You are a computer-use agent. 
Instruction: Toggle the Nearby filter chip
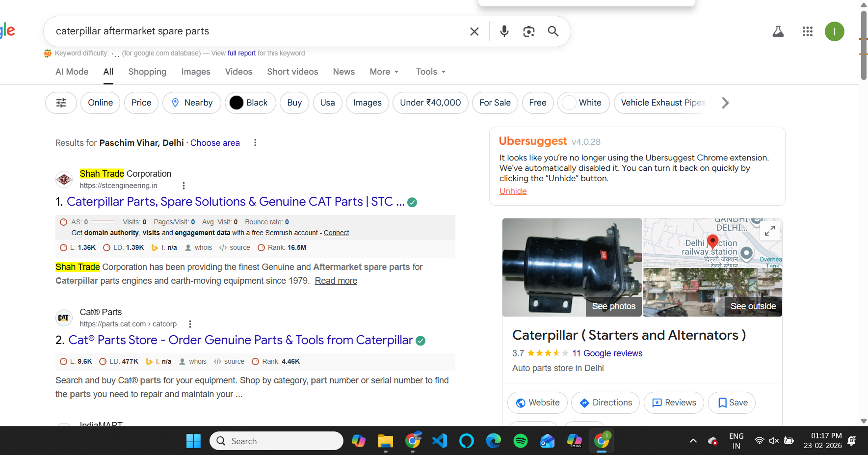click(x=192, y=103)
